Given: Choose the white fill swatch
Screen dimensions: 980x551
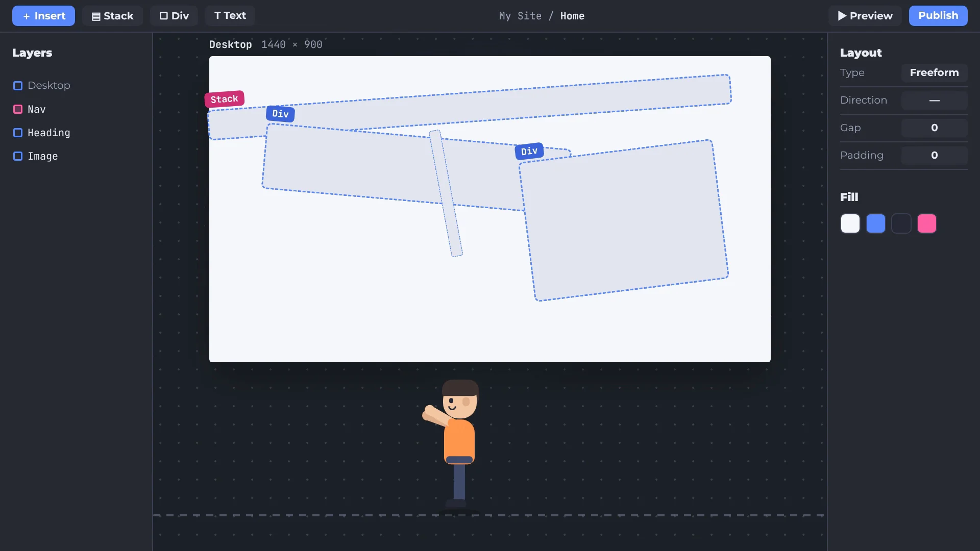Looking at the screenshot, I should [850, 223].
